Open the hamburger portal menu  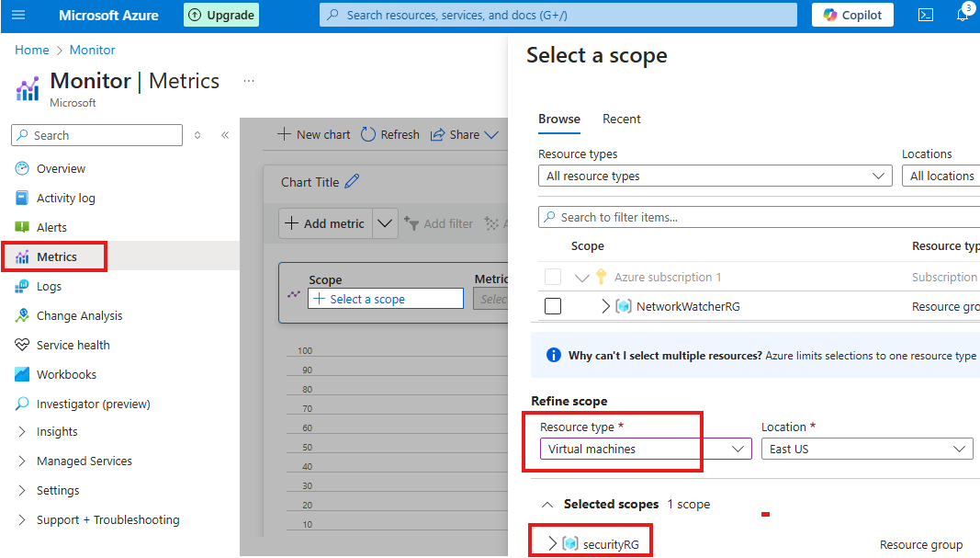pyautogui.click(x=18, y=15)
